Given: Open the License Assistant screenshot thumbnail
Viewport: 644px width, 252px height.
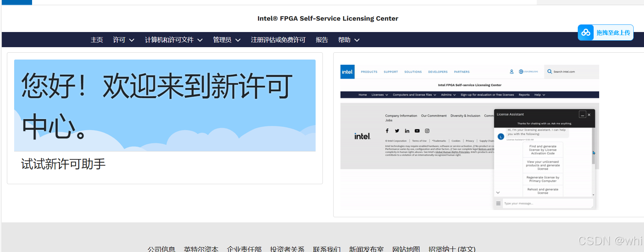Looking at the screenshot, I should coord(470,137).
